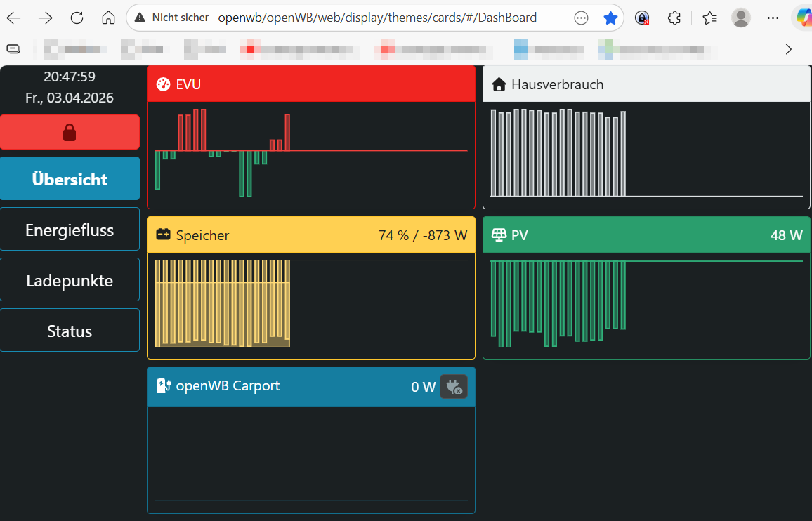The width and height of the screenshot is (812, 521).
Task: Click the clock time 20:47:59
Action: [x=70, y=77]
